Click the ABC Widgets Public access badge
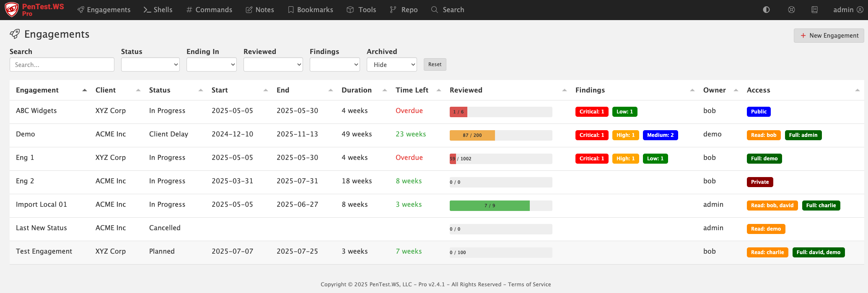Image resolution: width=868 pixels, height=293 pixels. (759, 112)
